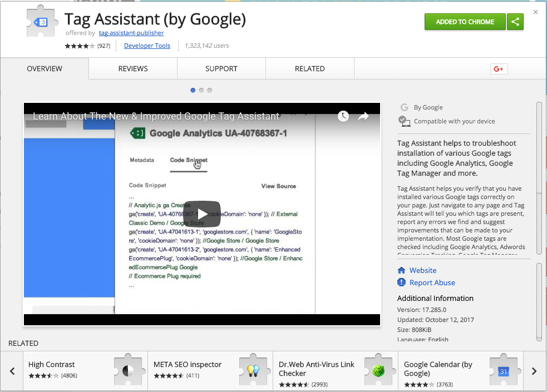Click the Additional Information panel scrollbar
547x392 pixels.
539,302
